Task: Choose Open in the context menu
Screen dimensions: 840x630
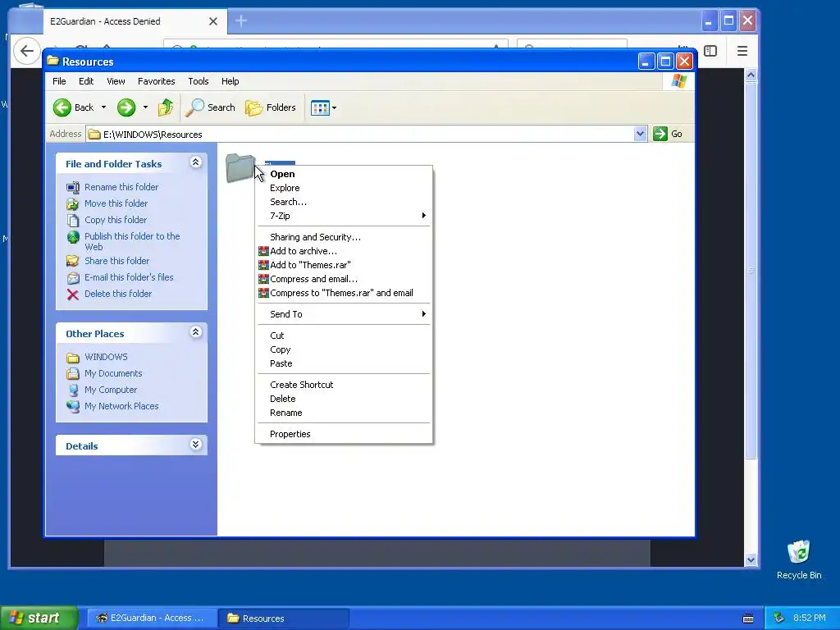Action: [344, 174]
